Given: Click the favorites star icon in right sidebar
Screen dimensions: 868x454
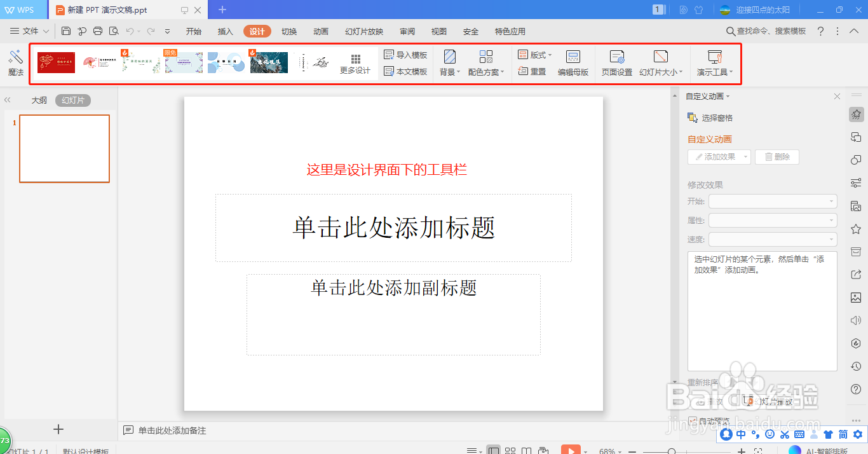Looking at the screenshot, I should pos(856,229).
